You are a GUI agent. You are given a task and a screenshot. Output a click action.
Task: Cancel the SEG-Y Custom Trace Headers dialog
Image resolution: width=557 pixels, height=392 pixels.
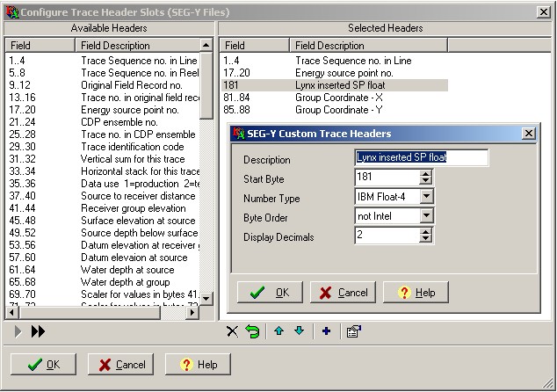coord(343,293)
